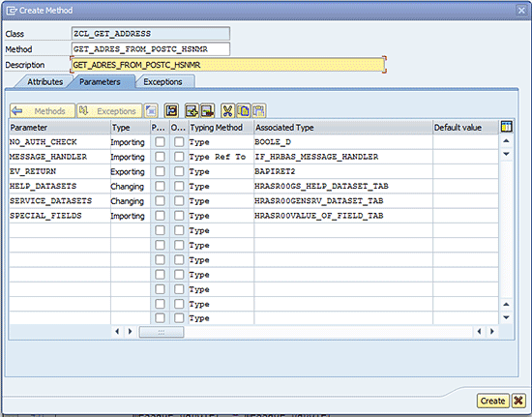Viewport: 532px width, 417px height.
Task: Click the Delete Row icon
Action: coord(207,111)
